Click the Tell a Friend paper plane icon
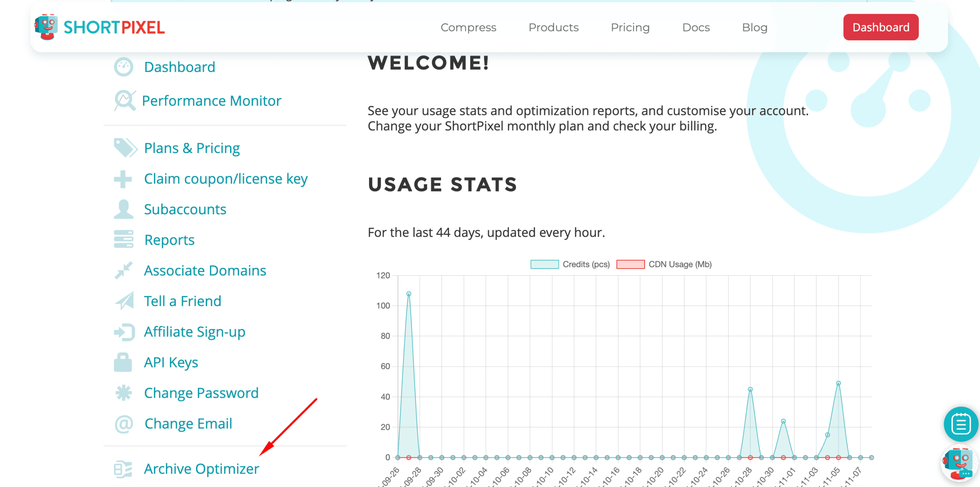980x487 pixels. tap(123, 301)
